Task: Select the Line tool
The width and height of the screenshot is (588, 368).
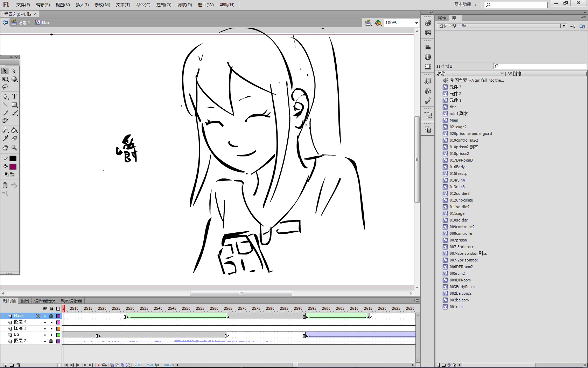Action: click(x=5, y=105)
